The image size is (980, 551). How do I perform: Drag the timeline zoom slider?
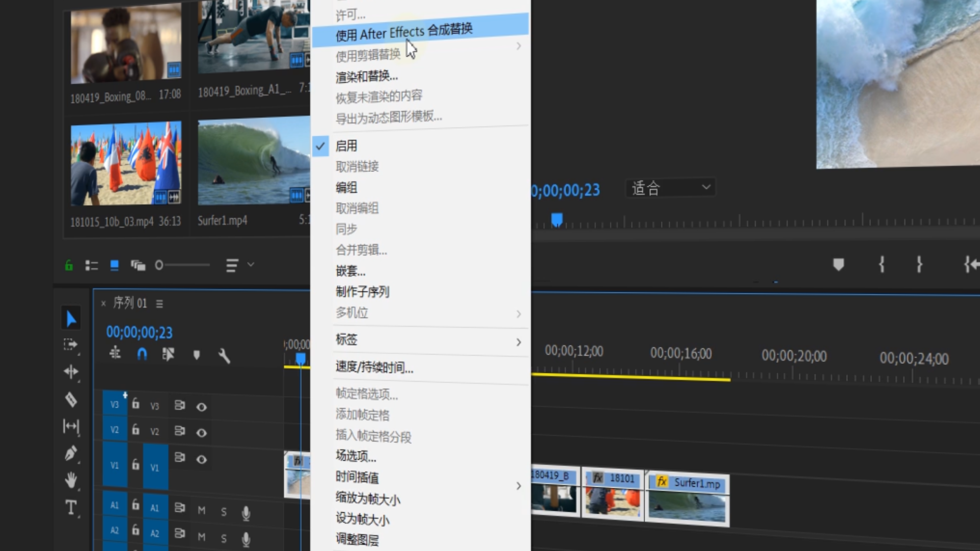pos(160,265)
